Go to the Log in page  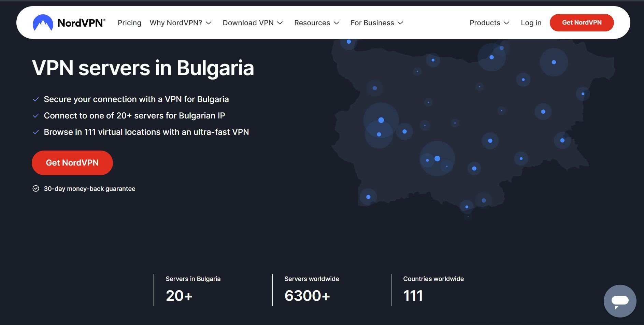[531, 23]
